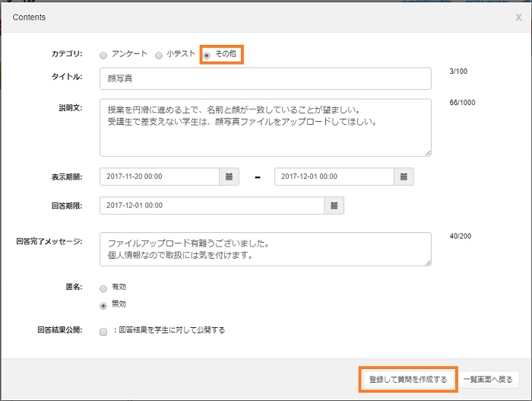Viewport: 532px width, 401px height.
Task: Click the 説明文 text area resize handle
Action: [x=428, y=152]
